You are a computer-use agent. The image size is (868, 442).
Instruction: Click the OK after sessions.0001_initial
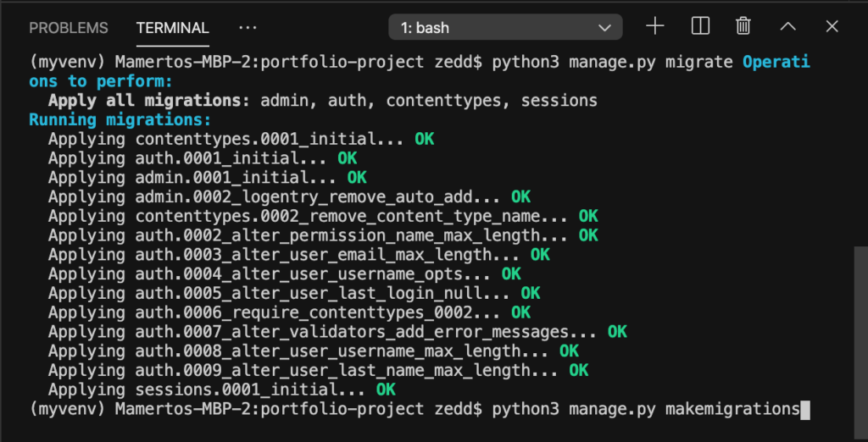click(x=386, y=390)
